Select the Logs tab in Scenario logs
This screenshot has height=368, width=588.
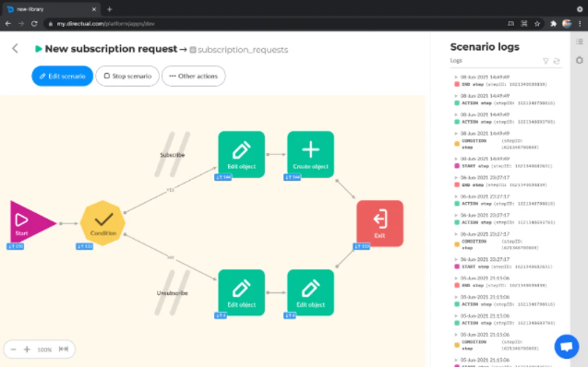[x=456, y=60]
